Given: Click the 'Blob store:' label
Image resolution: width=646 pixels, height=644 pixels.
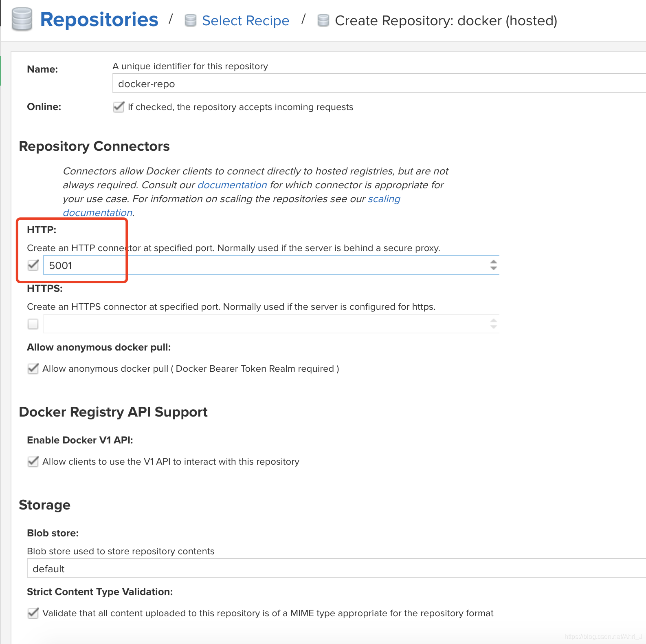Looking at the screenshot, I should point(53,533).
